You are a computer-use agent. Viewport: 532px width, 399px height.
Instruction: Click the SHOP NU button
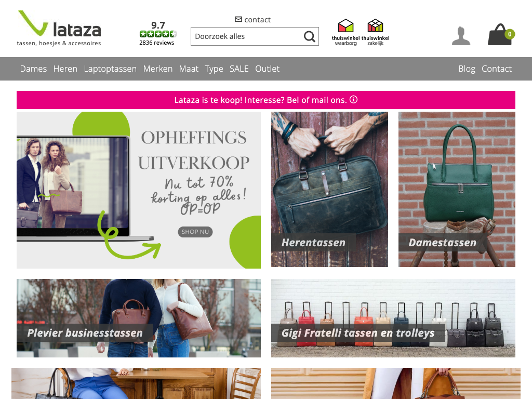pos(195,232)
